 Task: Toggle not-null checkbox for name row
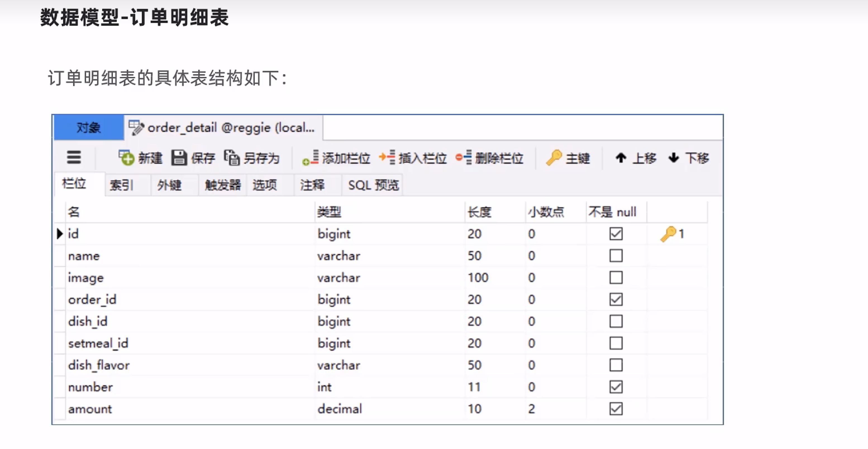[616, 256]
